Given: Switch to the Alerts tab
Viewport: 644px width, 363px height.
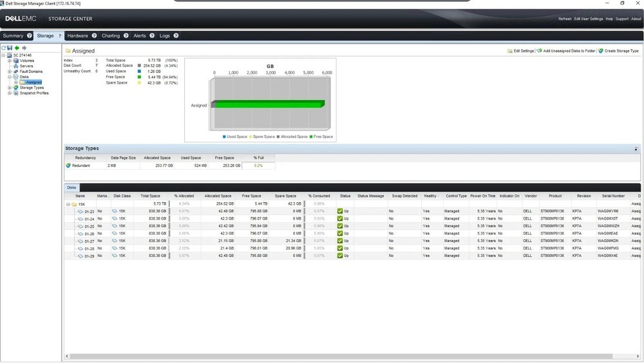Looking at the screenshot, I should (140, 36).
